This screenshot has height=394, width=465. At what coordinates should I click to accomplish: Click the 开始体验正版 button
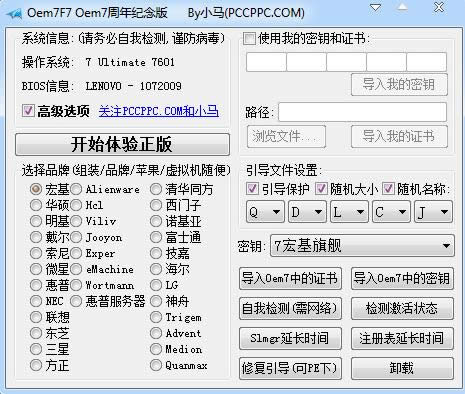[122, 144]
